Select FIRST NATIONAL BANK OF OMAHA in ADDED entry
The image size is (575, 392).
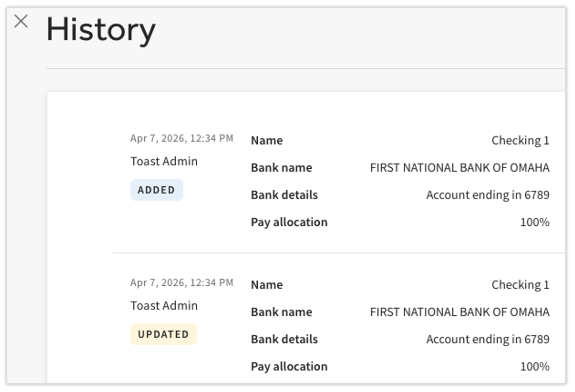[x=459, y=168]
